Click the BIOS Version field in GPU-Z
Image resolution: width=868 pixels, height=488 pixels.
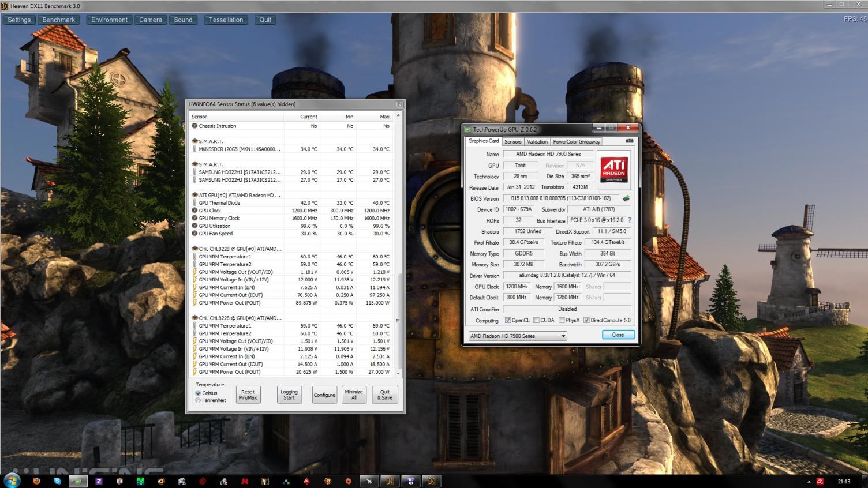[x=560, y=198]
